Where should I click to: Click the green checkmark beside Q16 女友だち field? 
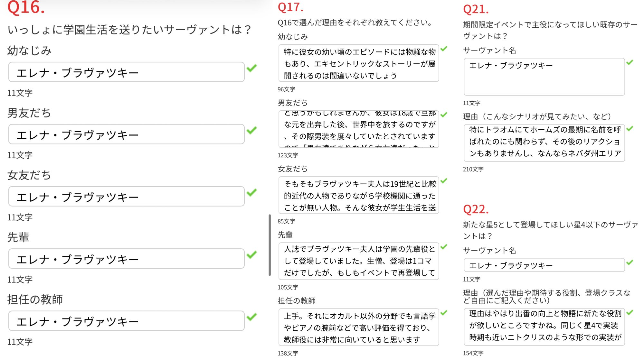tap(251, 192)
